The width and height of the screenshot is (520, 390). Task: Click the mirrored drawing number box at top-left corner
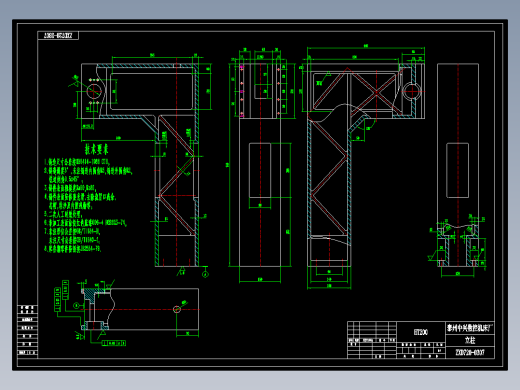(x=58, y=35)
